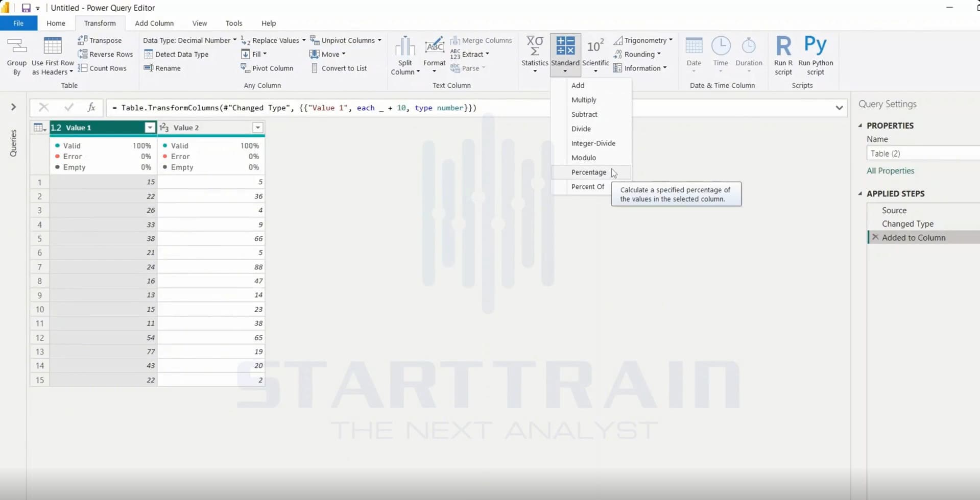Switch to the Add Column tab
Image resolution: width=980 pixels, height=500 pixels.
point(154,23)
